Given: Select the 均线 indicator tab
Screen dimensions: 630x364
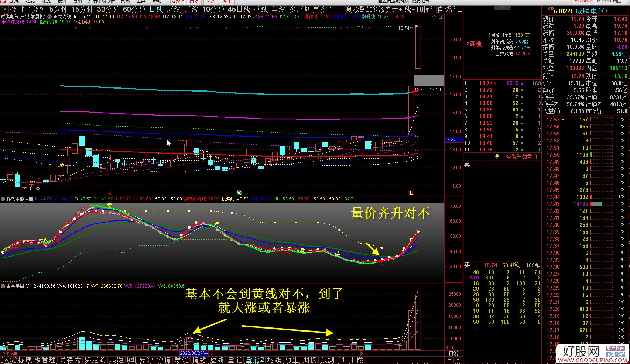Looking at the screenshot, I should (x=274, y=360).
